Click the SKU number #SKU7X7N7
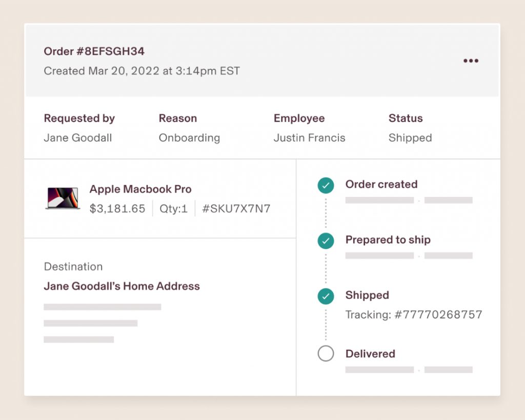Viewport: 525px width, 420px height. click(x=236, y=209)
